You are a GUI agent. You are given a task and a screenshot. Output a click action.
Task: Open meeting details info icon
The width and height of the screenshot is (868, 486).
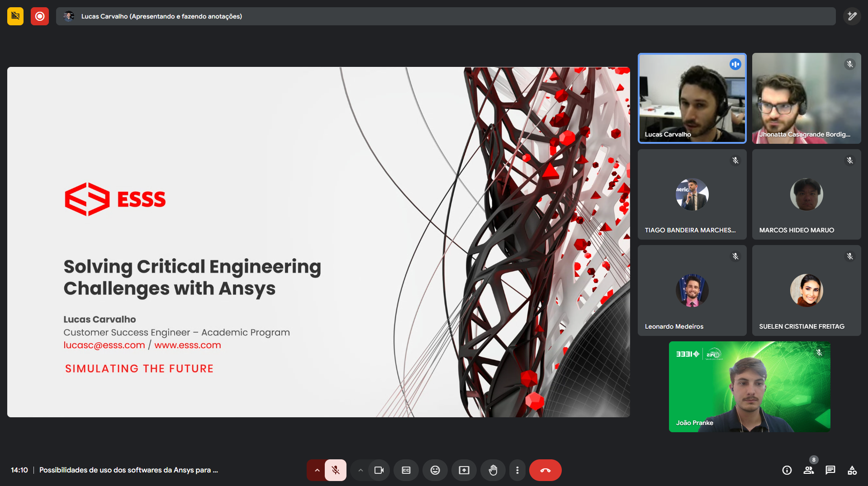click(x=787, y=470)
